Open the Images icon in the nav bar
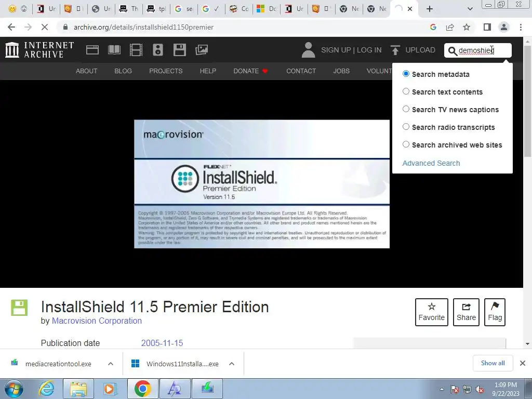 [202, 50]
